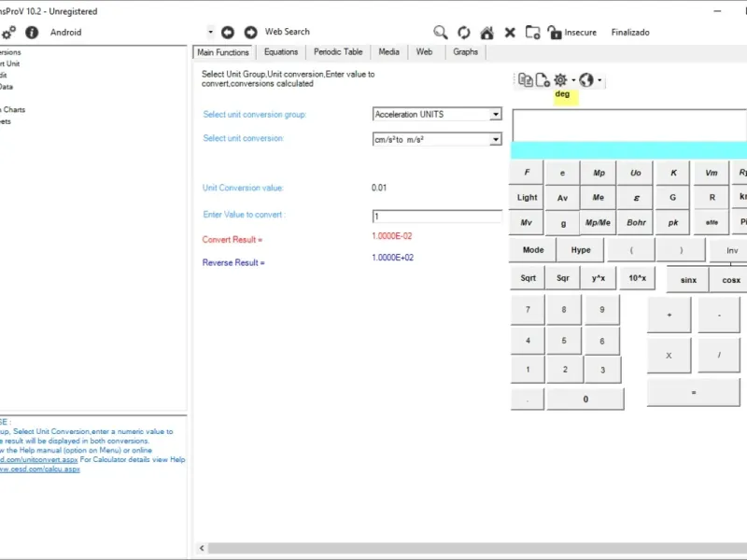Screen dimensions: 747x560
Task: Open the calculator gear settings icon
Action: [x=560, y=80]
